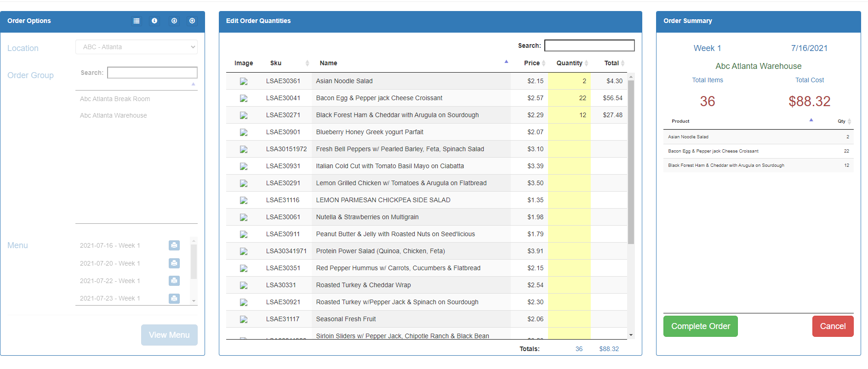Click the menu list scrollbar

pos(194,261)
